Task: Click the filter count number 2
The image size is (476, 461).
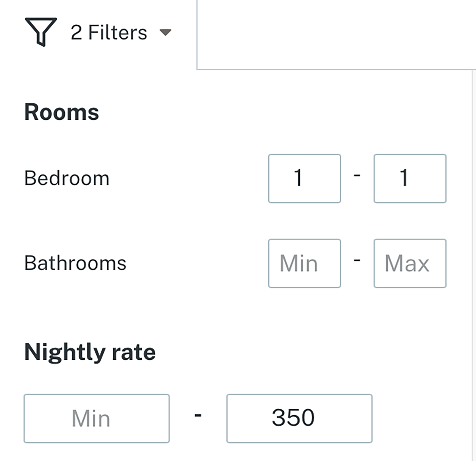Action: pyautogui.click(x=76, y=32)
